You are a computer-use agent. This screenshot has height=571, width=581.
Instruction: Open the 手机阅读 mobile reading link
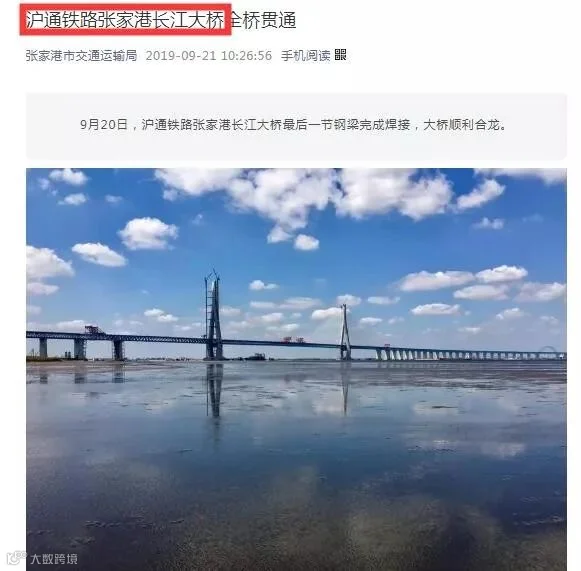(305, 56)
